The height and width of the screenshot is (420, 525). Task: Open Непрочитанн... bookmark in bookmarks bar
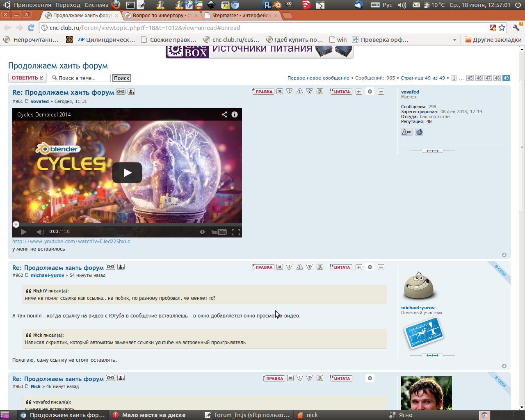(31, 40)
